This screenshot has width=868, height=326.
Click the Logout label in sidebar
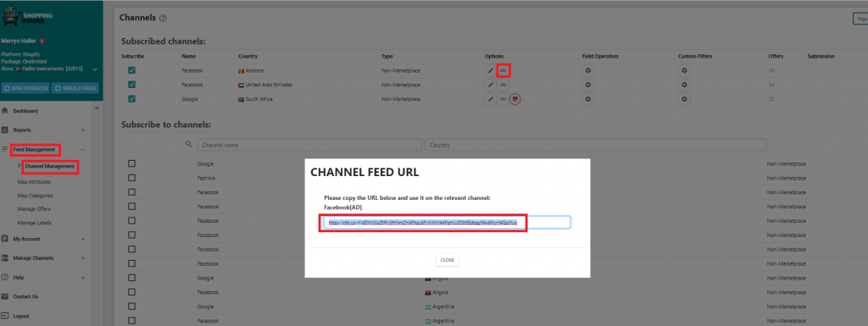click(x=21, y=316)
